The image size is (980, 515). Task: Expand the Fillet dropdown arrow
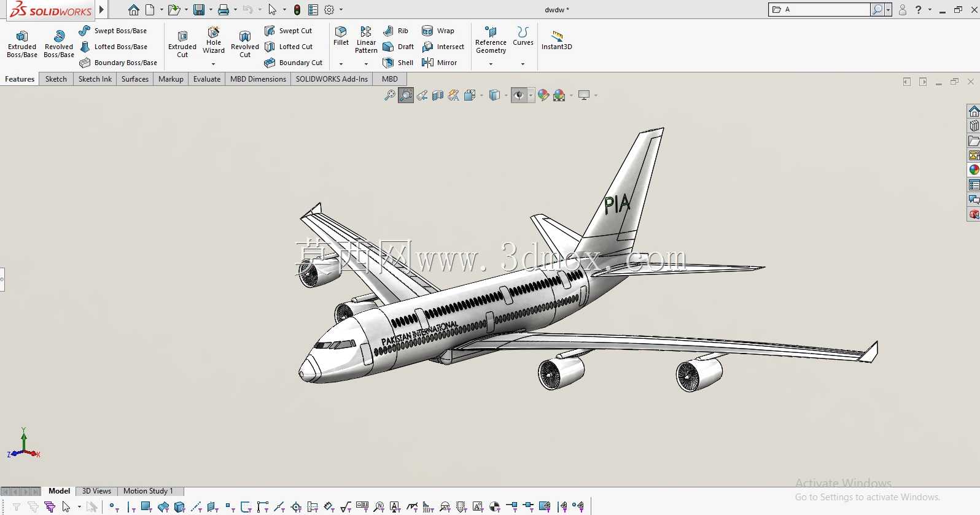pos(341,64)
